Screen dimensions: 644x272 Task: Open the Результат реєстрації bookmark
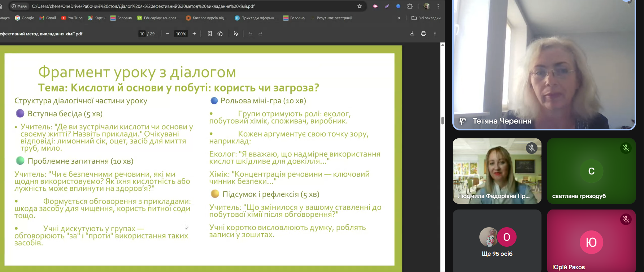pos(331,18)
